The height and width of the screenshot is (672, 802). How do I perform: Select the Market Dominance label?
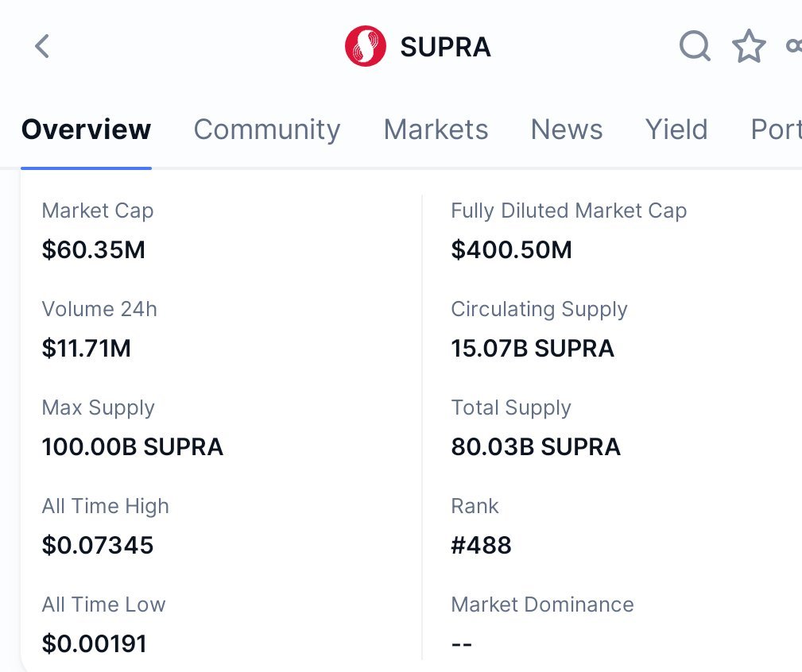coord(542,604)
